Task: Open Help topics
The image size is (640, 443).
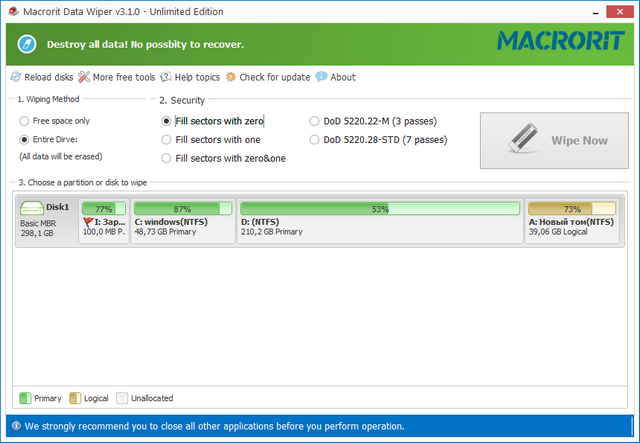Action: coord(190,77)
